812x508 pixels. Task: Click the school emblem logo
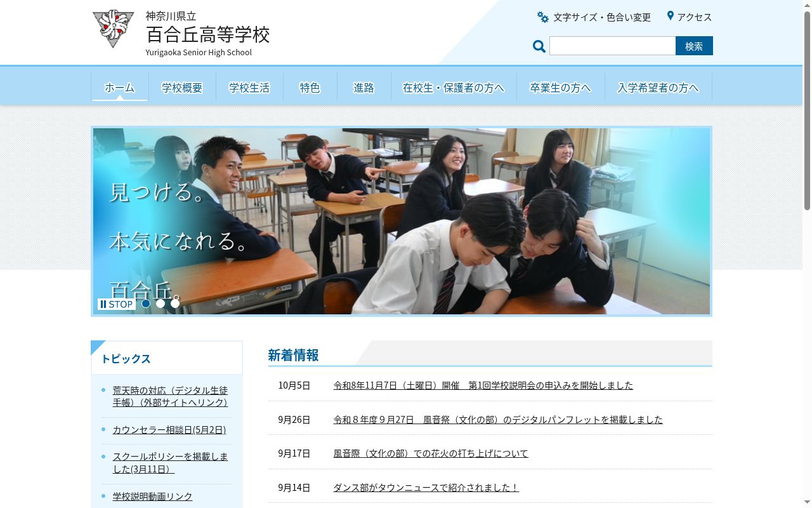pos(114,29)
